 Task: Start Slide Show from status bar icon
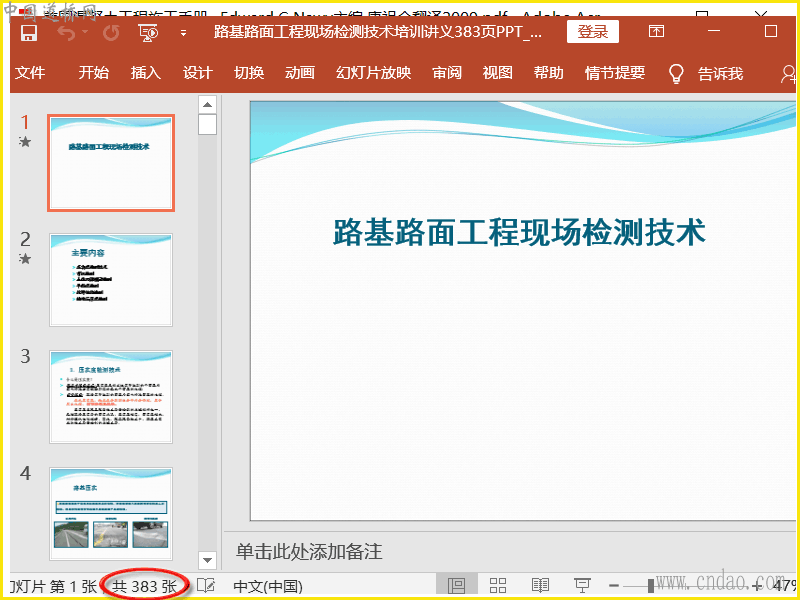582,586
